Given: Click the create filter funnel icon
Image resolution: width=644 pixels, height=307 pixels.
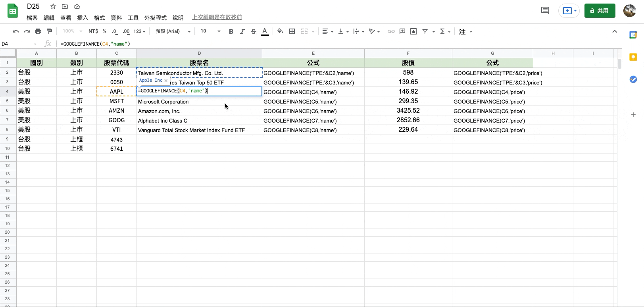Looking at the screenshot, I should click(425, 31).
